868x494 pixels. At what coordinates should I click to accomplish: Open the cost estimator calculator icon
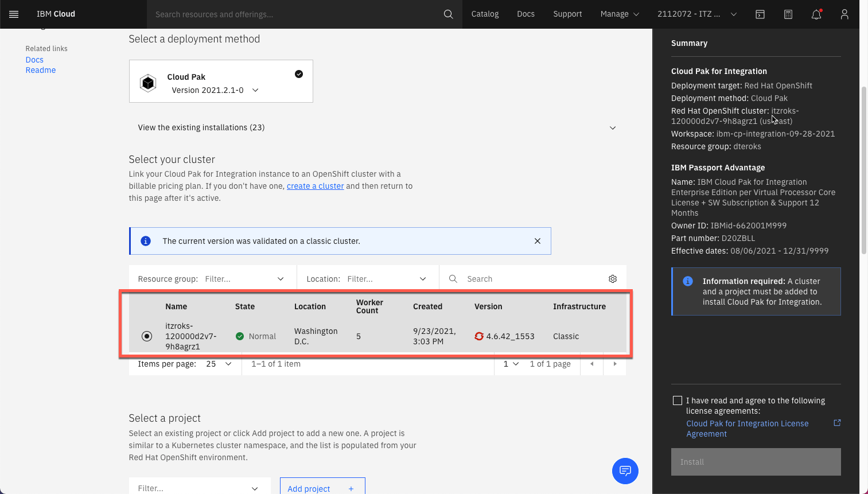coord(788,14)
